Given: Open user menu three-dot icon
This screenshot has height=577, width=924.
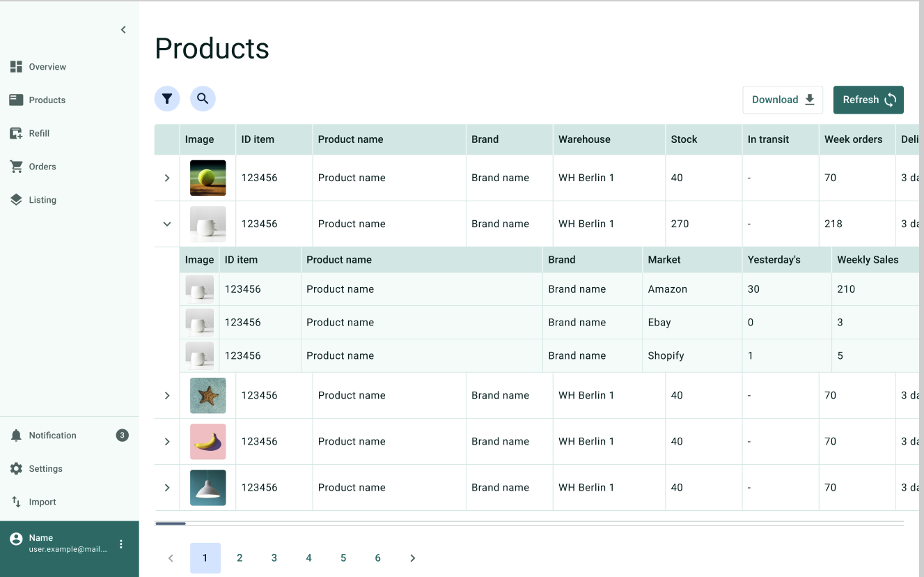Looking at the screenshot, I should coord(121,544).
